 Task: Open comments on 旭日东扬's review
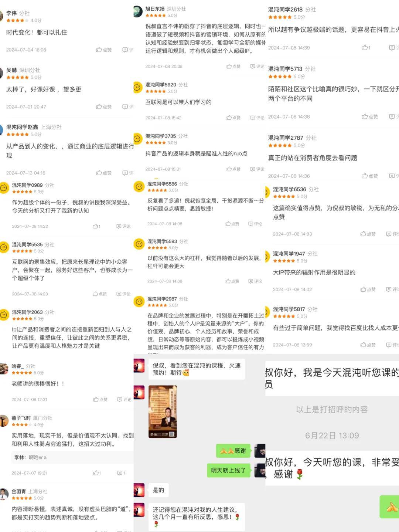pyautogui.click(x=257, y=67)
